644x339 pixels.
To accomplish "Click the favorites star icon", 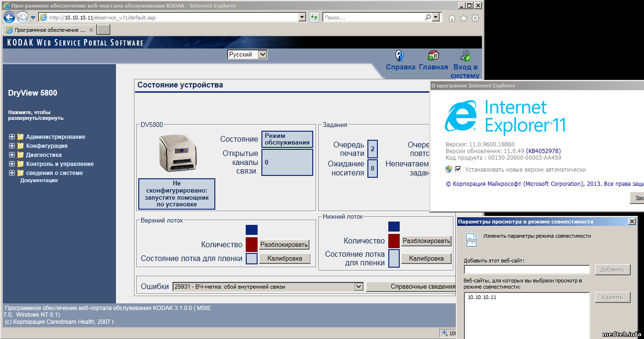I will [x=463, y=18].
